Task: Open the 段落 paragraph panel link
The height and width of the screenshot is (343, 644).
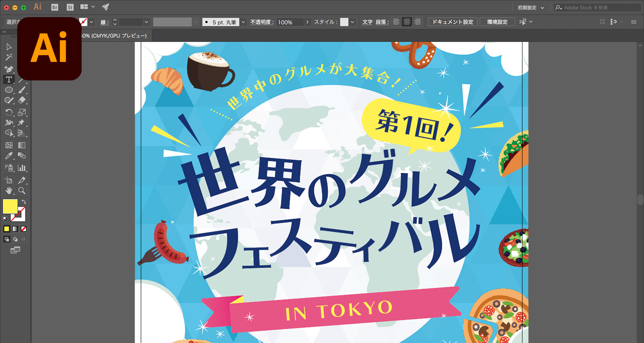Action: pyautogui.click(x=382, y=22)
